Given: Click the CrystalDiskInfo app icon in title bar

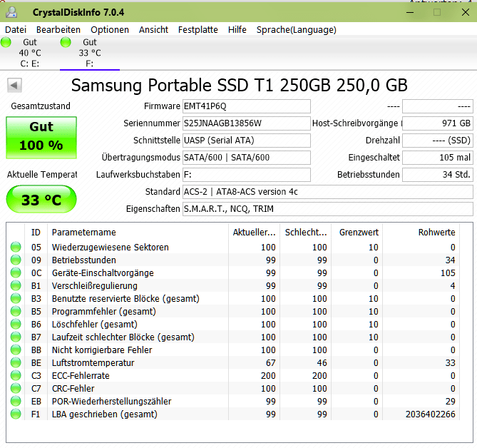Looking at the screenshot, I should click(11, 12).
